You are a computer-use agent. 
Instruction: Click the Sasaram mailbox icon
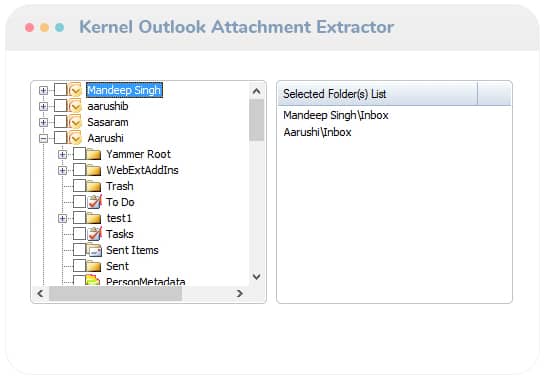(74, 122)
